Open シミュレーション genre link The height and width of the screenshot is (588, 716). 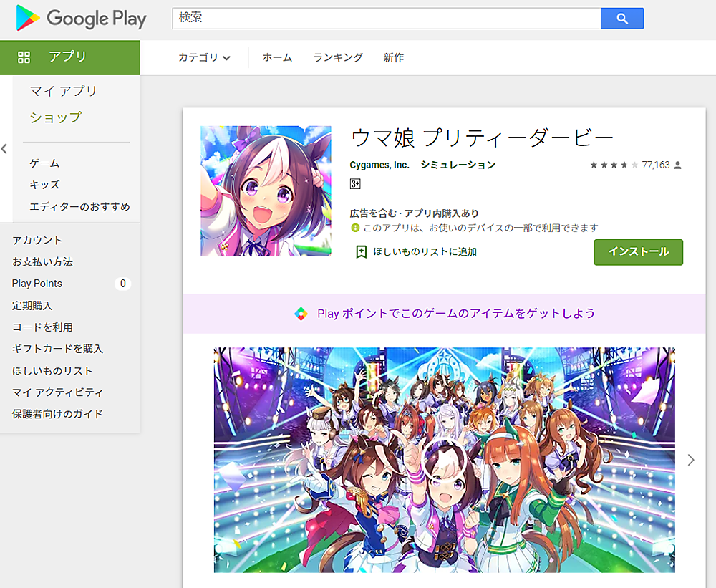(458, 165)
